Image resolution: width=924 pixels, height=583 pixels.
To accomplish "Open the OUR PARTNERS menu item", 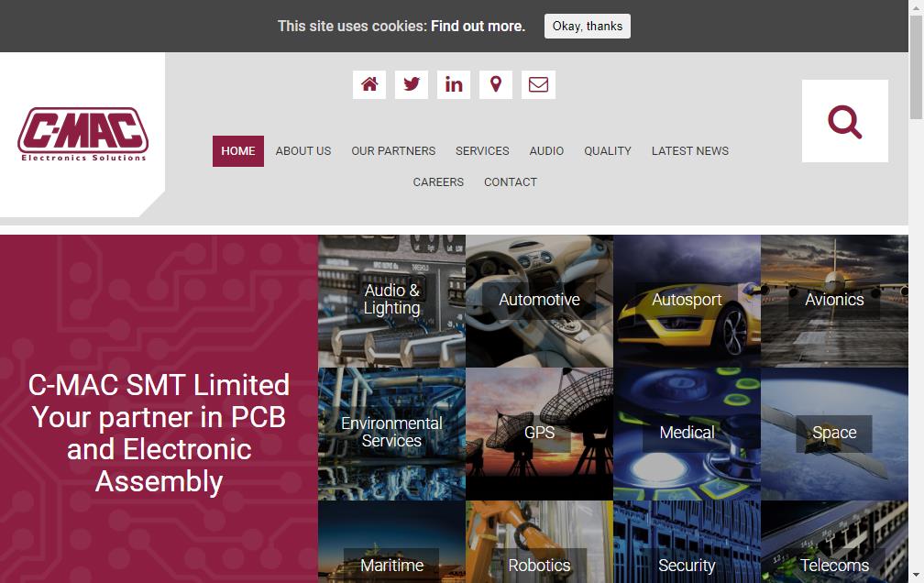I will pos(393,151).
